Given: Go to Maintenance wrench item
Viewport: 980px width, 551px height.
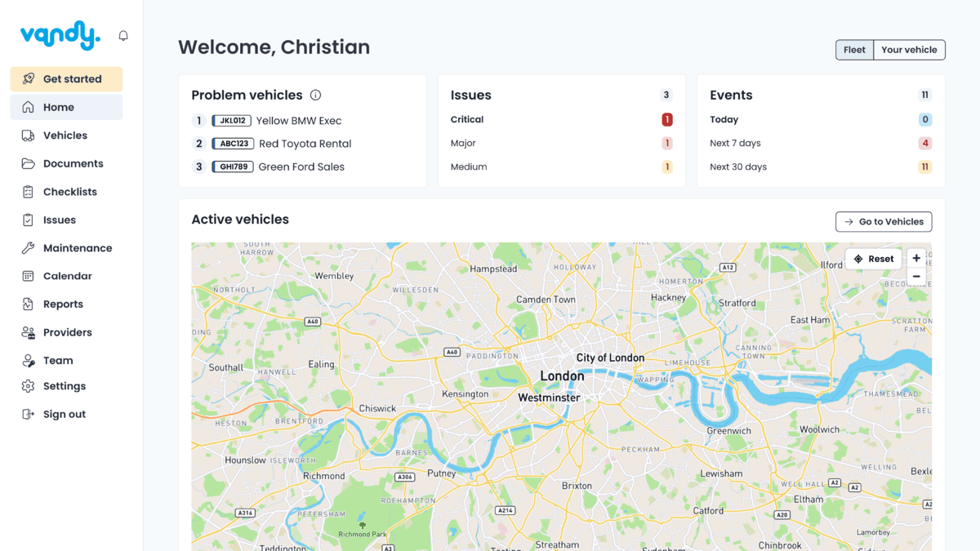Looking at the screenshot, I should [x=66, y=248].
